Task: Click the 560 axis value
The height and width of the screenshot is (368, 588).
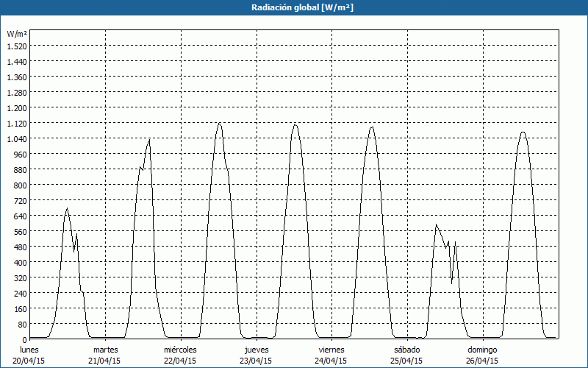Action: click(21, 231)
